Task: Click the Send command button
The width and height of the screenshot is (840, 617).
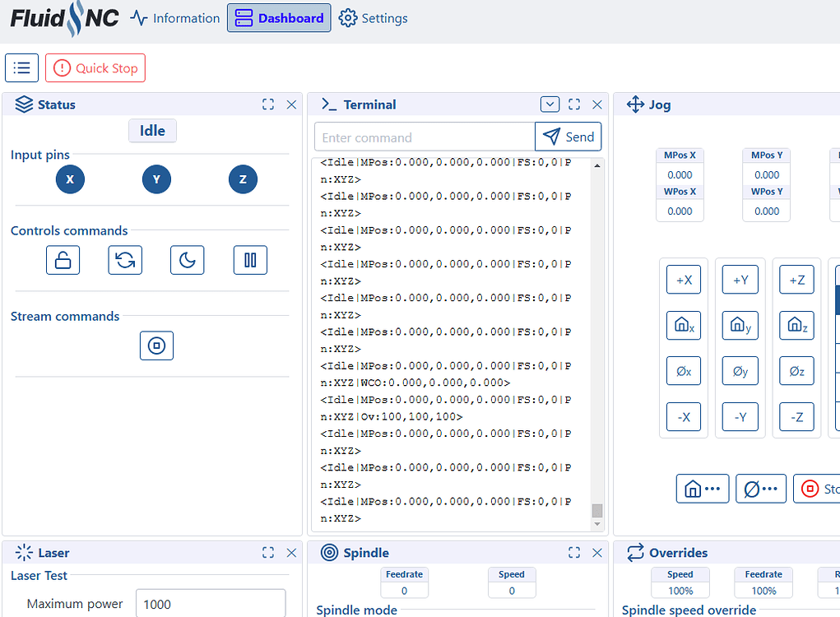Action: tap(568, 137)
